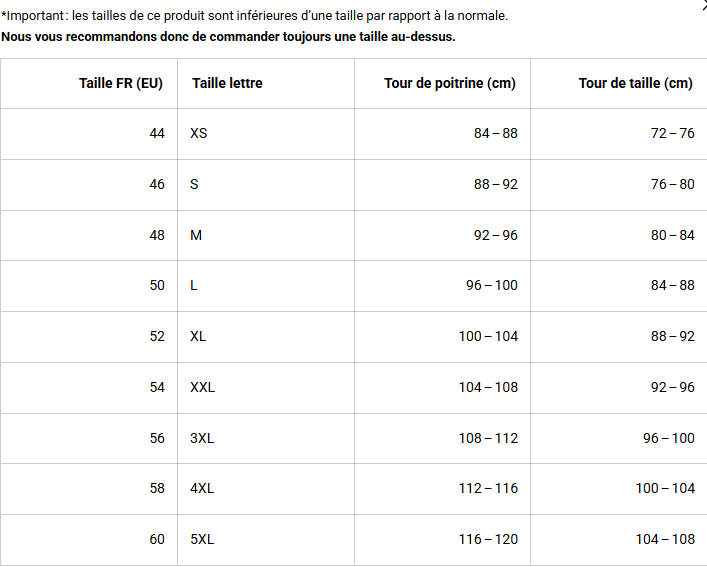Click chest measurement 96 – 100 cell
The height and width of the screenshot is (567, 707).
click(x=442, y=286)
